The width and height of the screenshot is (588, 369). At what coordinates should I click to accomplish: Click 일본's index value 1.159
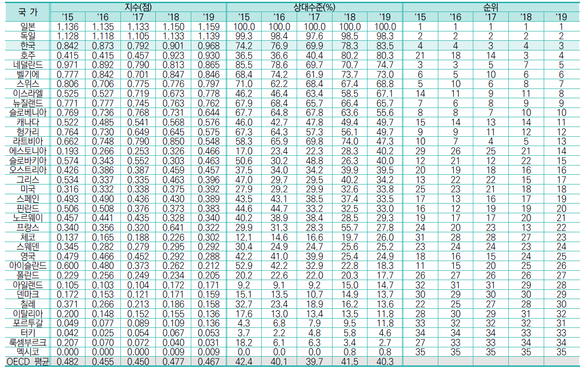coord(208,26)
